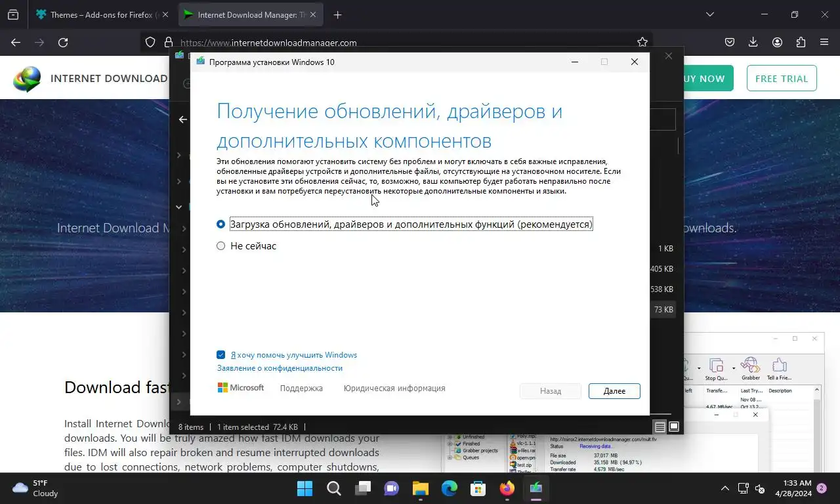
Task: Open File Explorer from taskbar
Action: coord(421,488)
